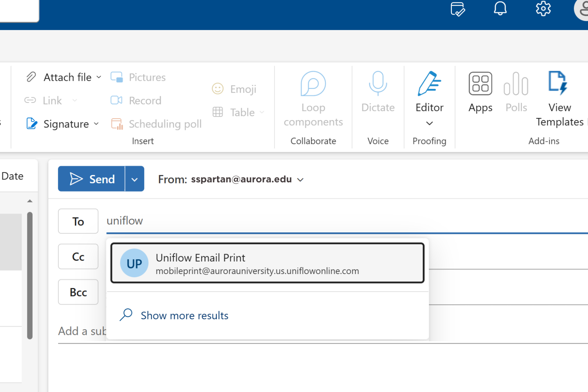The image size is (588, 392).
Task: Click the Bcc recipients button
Action: pyautogui.click(x=78, y=292)
